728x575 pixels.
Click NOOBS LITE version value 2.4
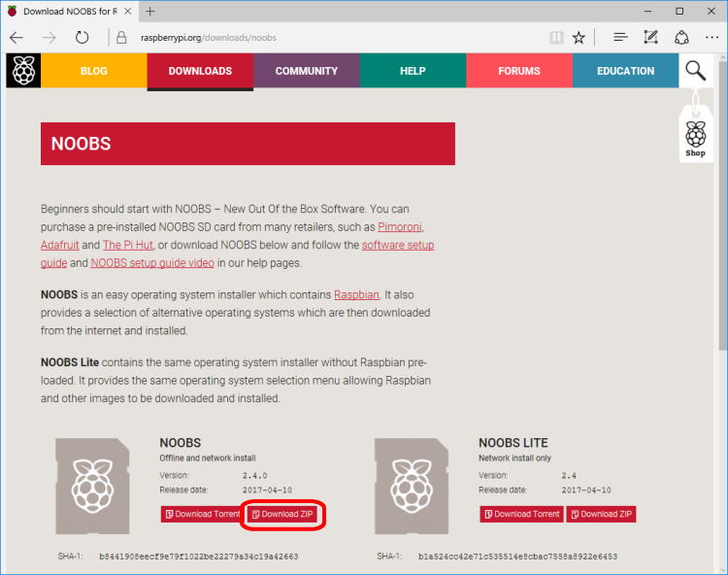coord(569,476)
